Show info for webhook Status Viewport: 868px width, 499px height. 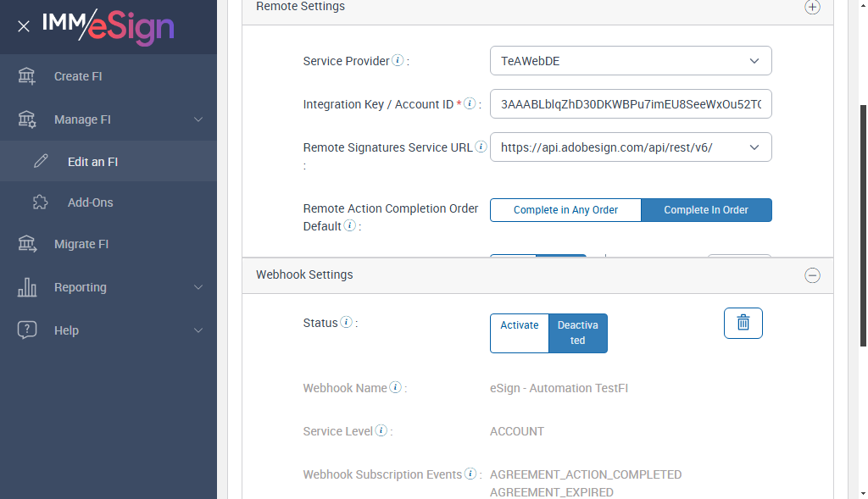click(346, 322)
